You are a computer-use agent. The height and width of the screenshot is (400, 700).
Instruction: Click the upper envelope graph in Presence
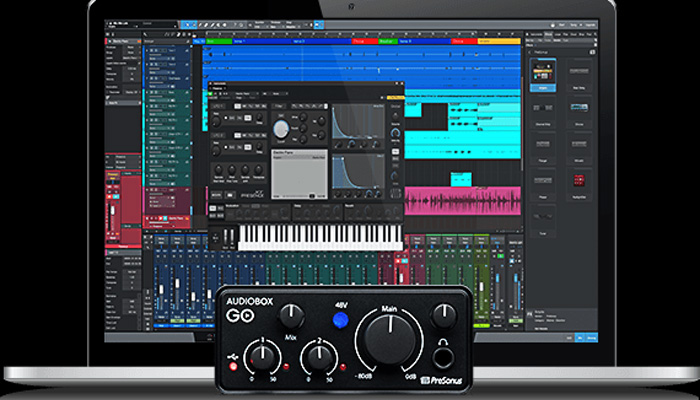(358, 122)
